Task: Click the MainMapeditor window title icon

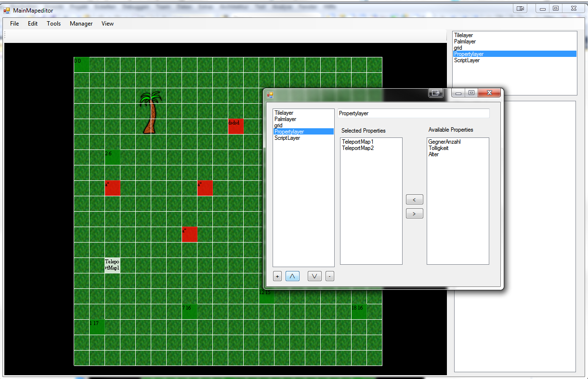Action: pyautogui.click(x=7, y=10)
